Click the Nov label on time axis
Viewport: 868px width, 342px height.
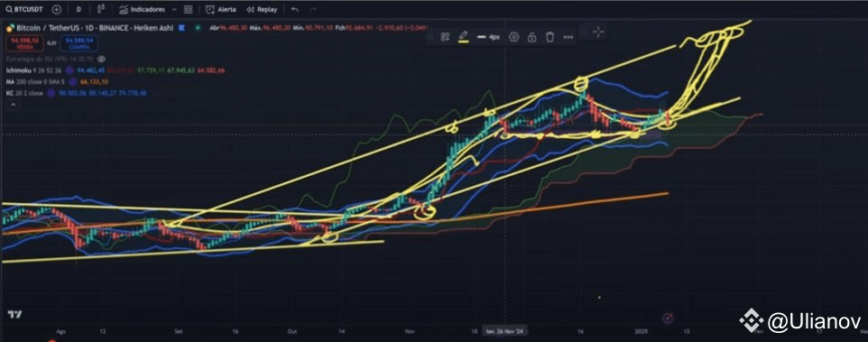coord(411,331)
